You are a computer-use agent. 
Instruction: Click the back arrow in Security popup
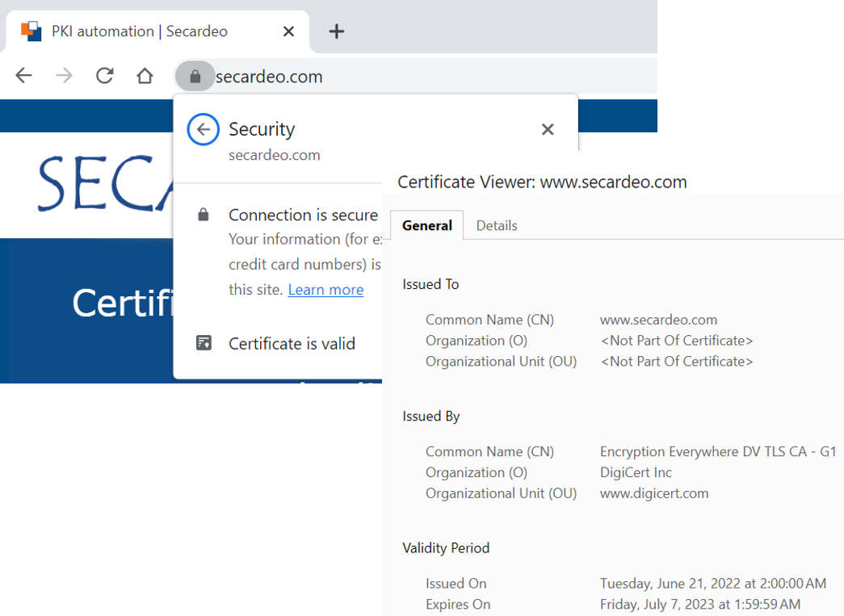pyautogui.click(x=204, y=129)
